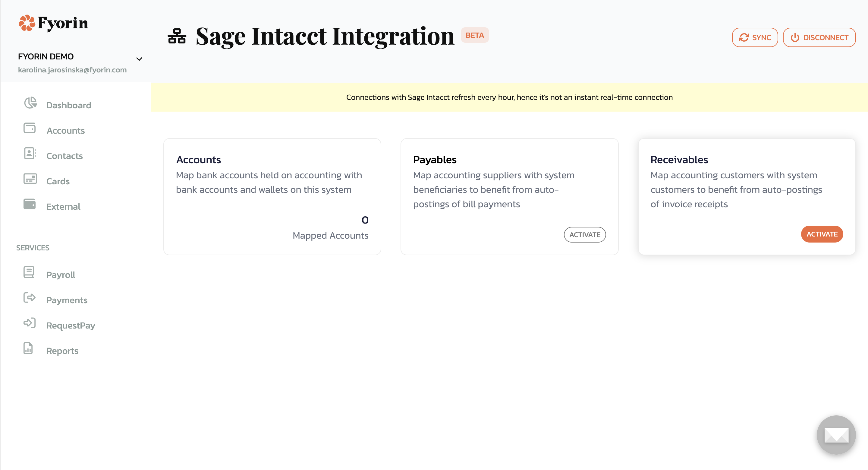
Task: Open the Accounts mapping card
Action: pyautogui.click(x=272, y=197)
